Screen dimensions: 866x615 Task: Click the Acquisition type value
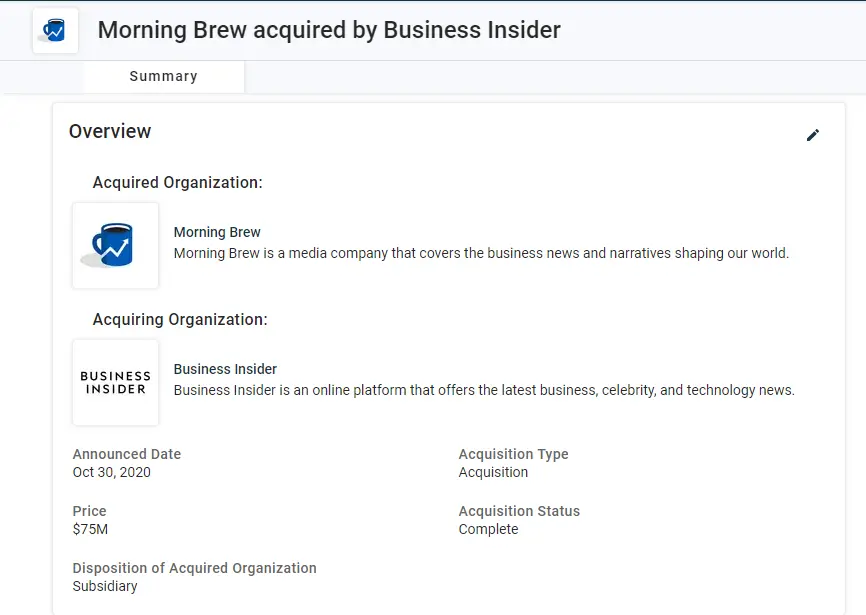[x=493, y=472]
